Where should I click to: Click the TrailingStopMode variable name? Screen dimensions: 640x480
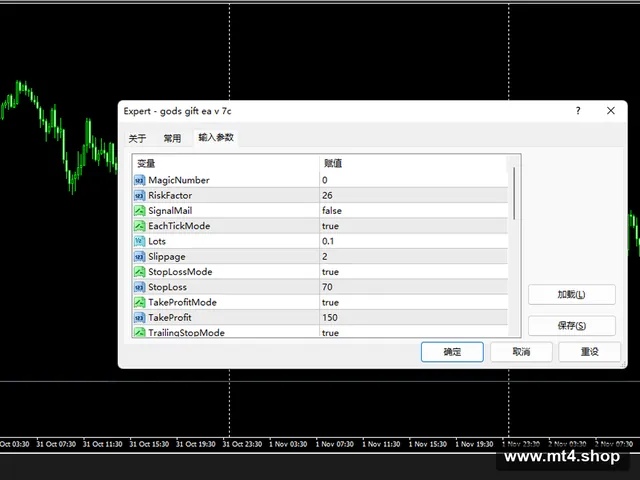coord(186,333)
